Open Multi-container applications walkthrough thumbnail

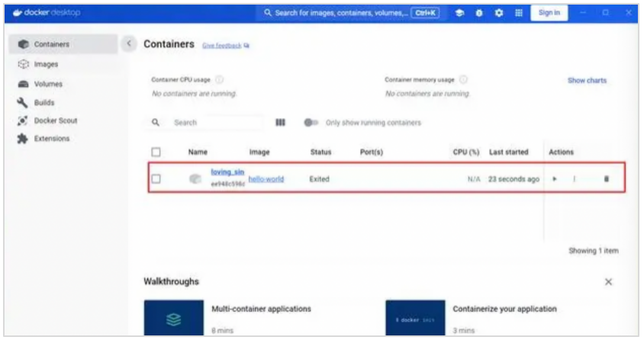[174, 318]
